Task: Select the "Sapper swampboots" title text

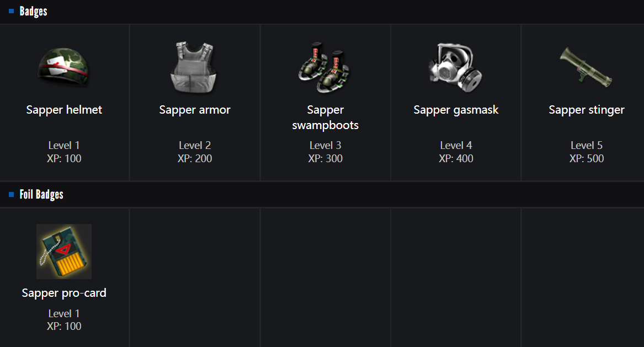Action: pyautogui.click(x=325, y=118)
